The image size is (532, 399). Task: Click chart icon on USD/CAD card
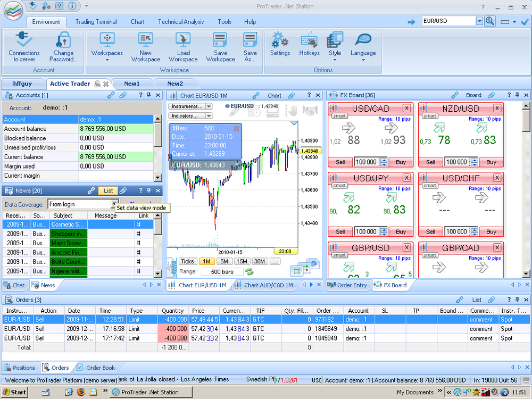334,108
